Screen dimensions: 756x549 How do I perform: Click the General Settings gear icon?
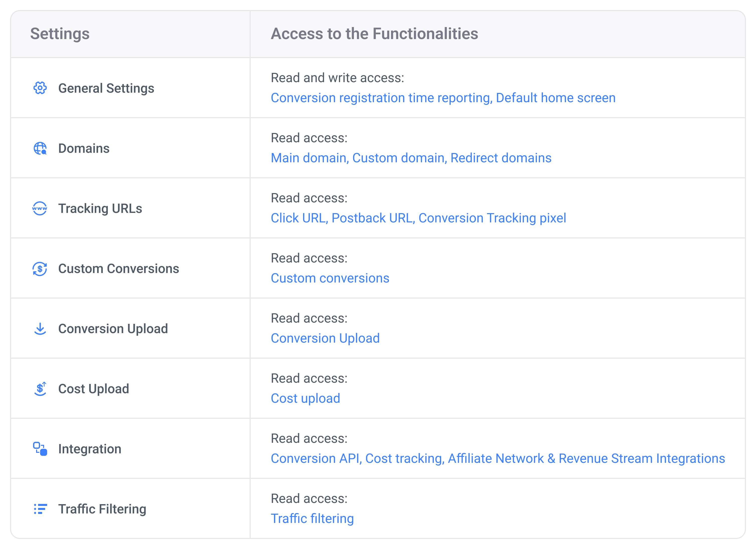(x=40, y=88)
